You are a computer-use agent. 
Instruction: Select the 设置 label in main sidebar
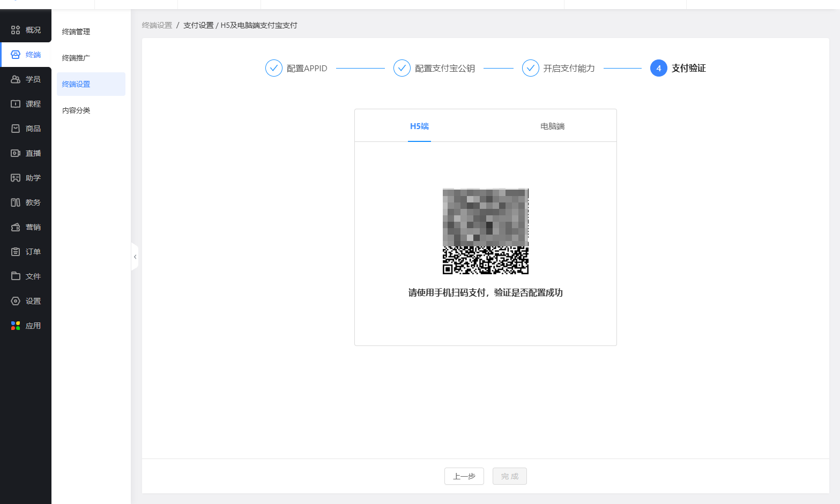[33, 301]
